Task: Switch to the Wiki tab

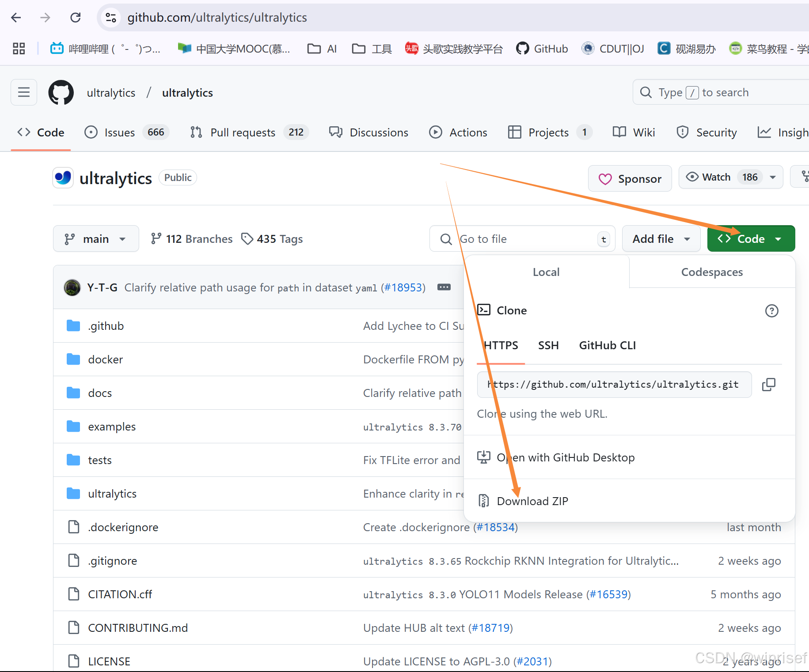Action: [x=634, y=132]
